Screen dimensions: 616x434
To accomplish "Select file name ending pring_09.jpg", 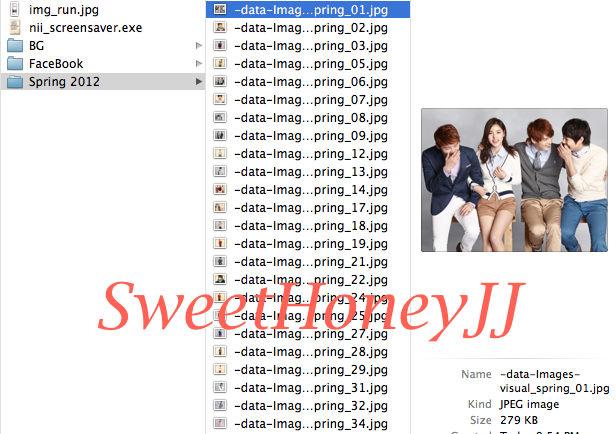I will tap(311, 136).
